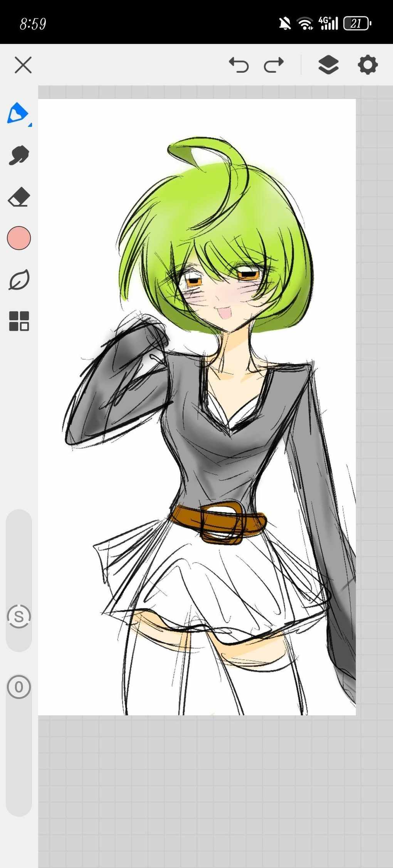Viewport: 393px width, 868px height.
Task: Open the settings gear menu
Action: tap(368, 65)
